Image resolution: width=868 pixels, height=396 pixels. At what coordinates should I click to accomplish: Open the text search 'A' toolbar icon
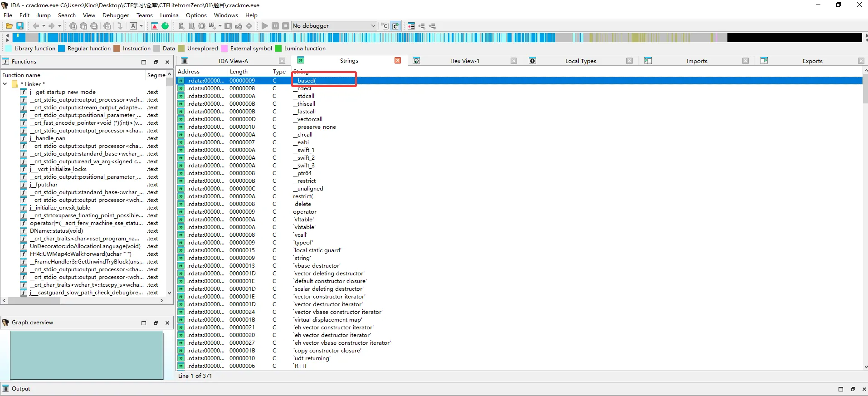pos(133,26)
